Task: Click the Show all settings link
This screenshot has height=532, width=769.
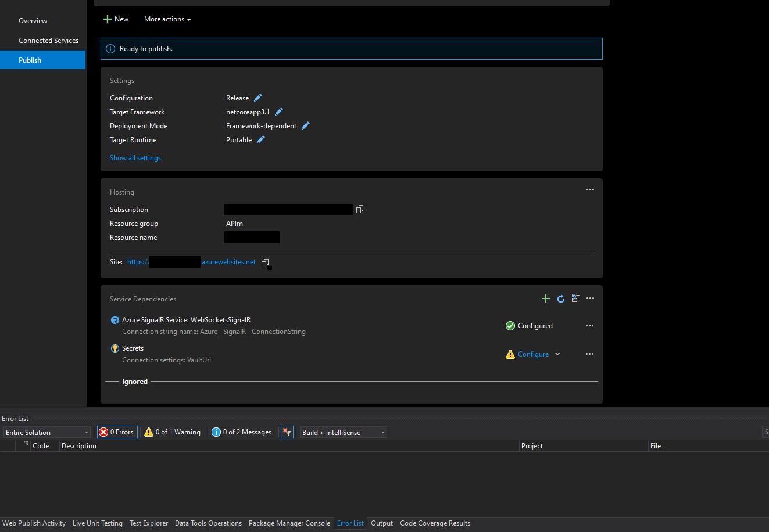Action: tap(135, 158)
